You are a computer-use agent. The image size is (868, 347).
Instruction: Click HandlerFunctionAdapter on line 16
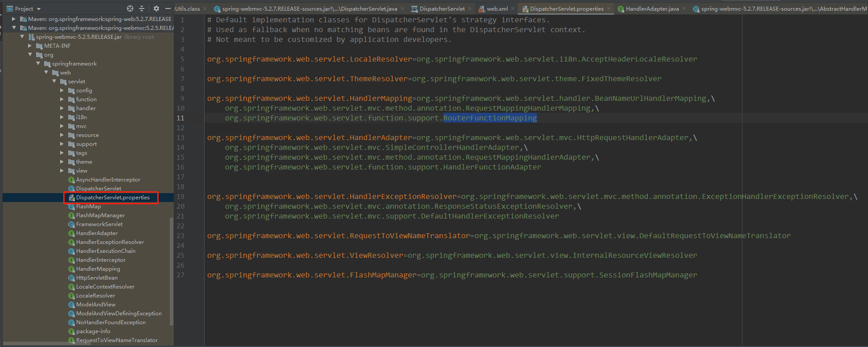pyautogui.click(x=492, y=167)
